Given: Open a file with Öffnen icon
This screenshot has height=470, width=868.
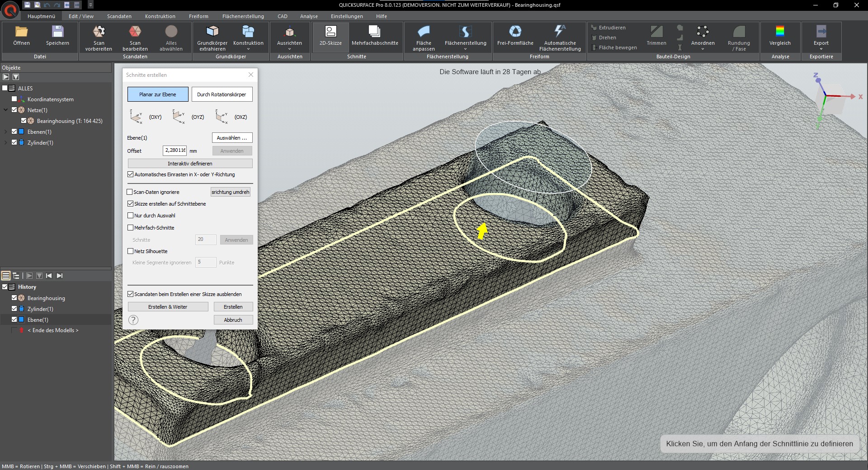Looking at the screenshot, I should coord(21,36).
